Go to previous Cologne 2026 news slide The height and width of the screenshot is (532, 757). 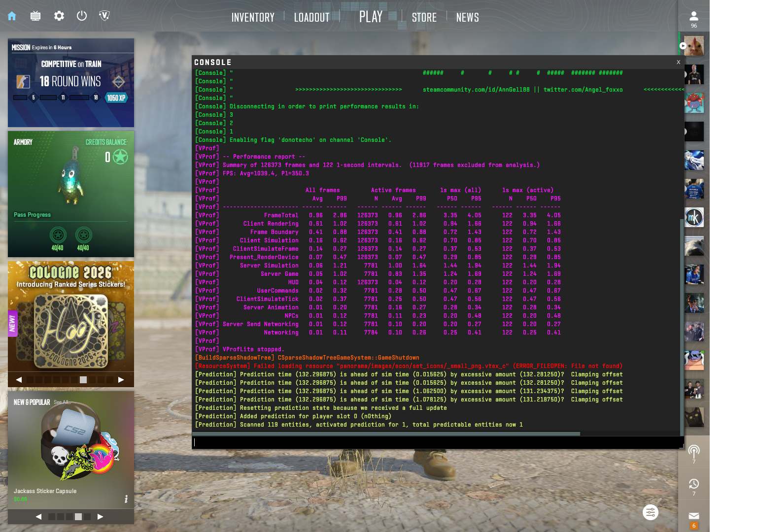tap(19, 380)
